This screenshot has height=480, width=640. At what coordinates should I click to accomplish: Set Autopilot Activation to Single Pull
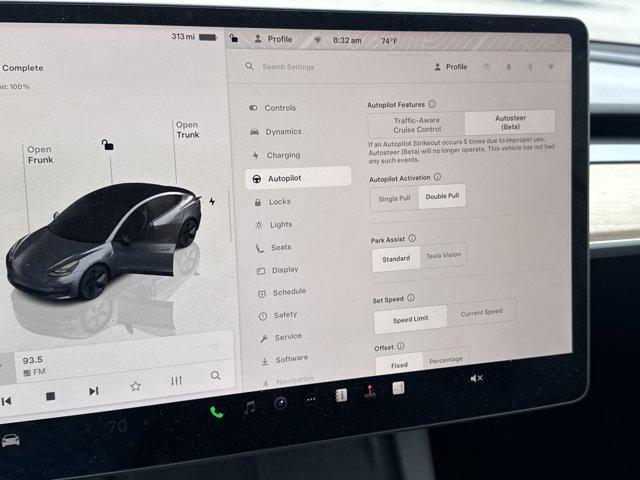(394, 199)
